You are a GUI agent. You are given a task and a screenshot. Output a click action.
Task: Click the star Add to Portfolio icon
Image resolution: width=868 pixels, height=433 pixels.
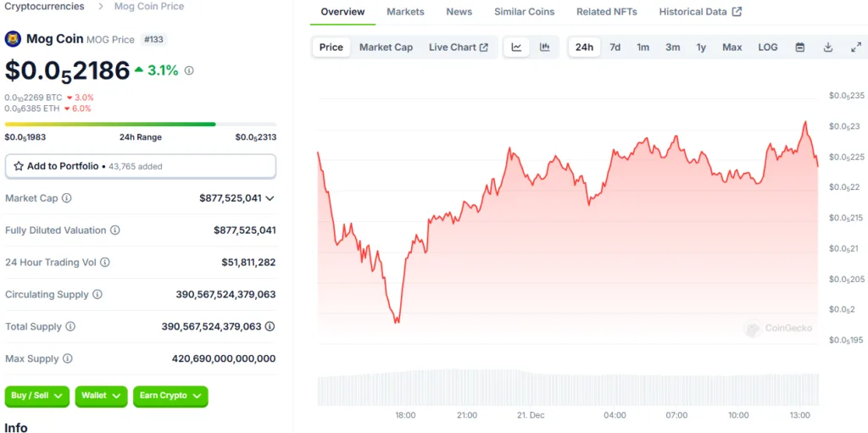[x=19, y=166]
